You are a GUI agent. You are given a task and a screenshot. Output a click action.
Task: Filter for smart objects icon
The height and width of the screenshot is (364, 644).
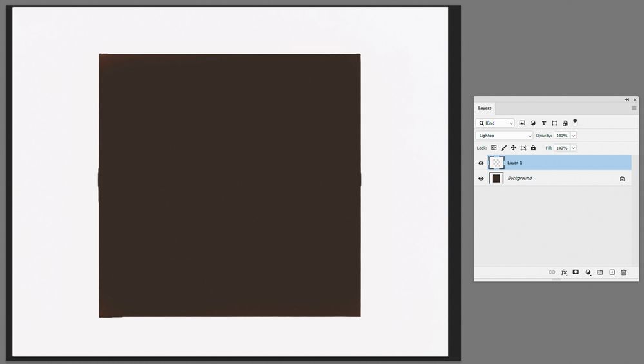(x=565, y=123)
